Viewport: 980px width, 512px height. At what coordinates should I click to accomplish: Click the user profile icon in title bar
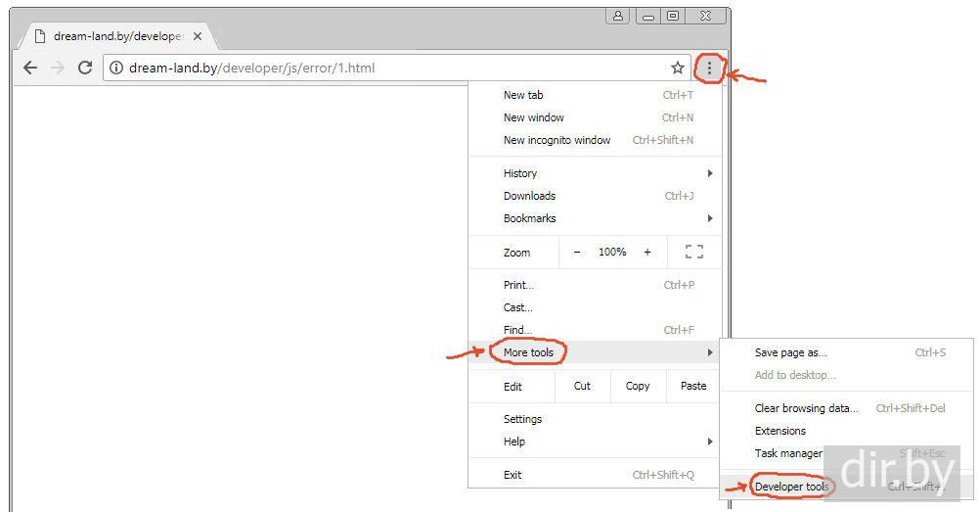click(x=617, y=16)
